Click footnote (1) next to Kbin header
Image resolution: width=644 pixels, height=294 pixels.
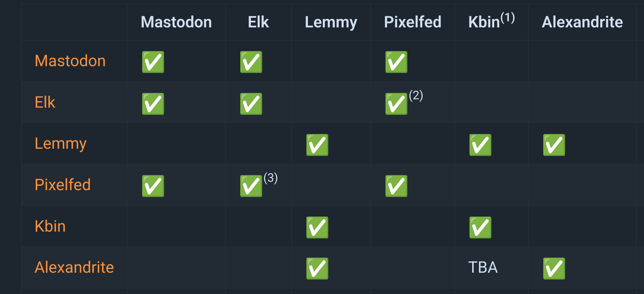coord(508,17)
